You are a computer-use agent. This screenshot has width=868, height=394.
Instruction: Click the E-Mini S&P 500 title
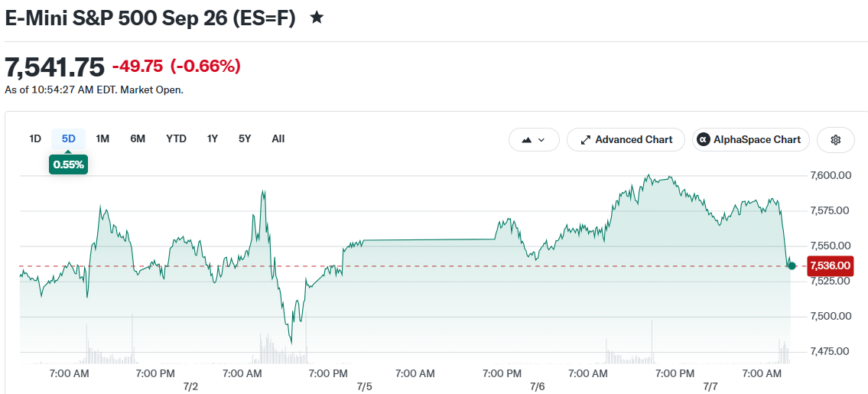click(x=150, y=18)
